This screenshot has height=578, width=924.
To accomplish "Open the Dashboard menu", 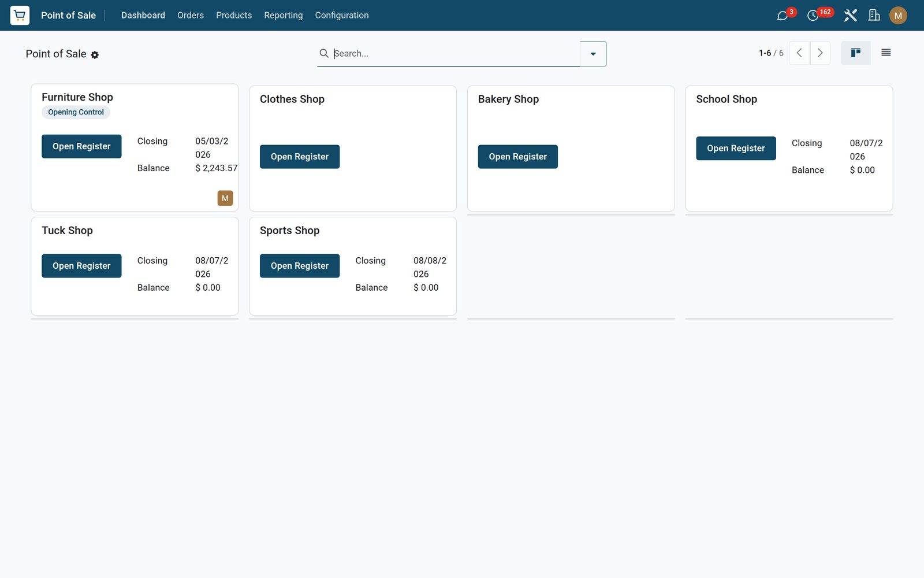I will [143, 16].
